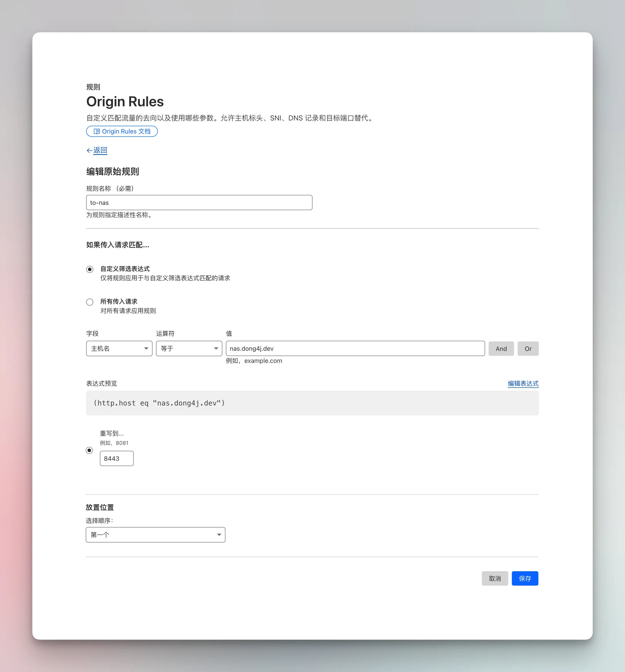
Task: Select the 重写到... port radio button
Action: (x=89, y=450)
